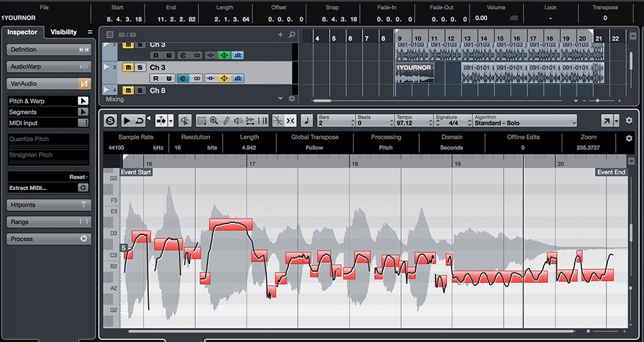Click the blue lanes icon on track 3

point(238,79)
